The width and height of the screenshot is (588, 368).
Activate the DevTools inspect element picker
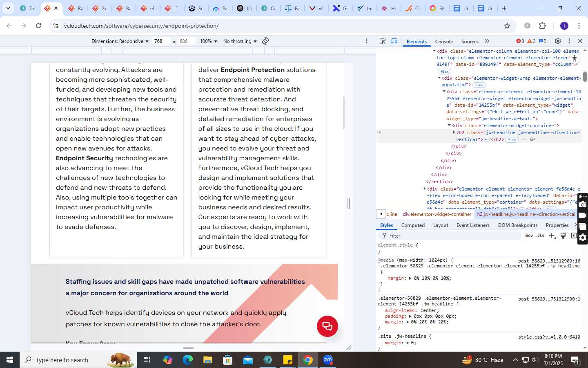point(383,41)
